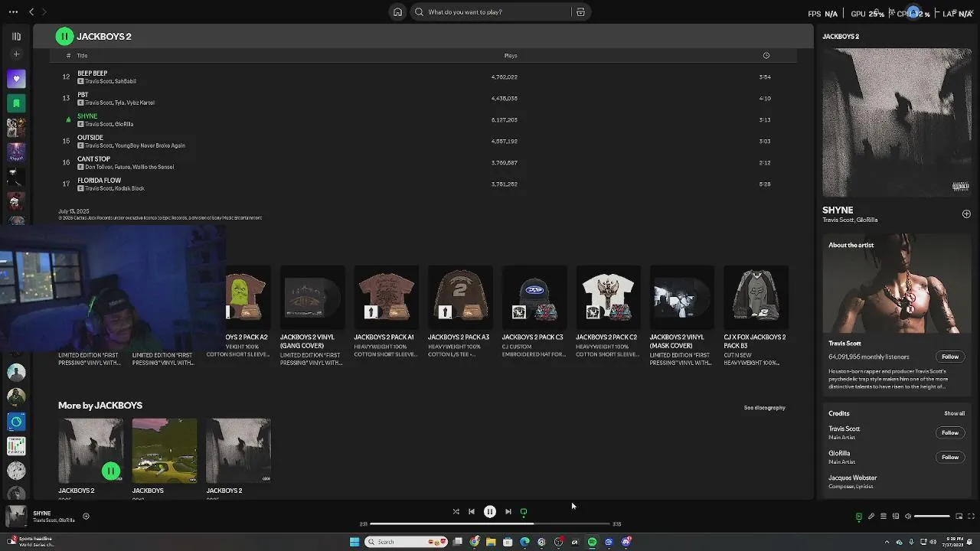Open the mini player icon
Viewport: 980px width, 551px height.
coord(959,516)
